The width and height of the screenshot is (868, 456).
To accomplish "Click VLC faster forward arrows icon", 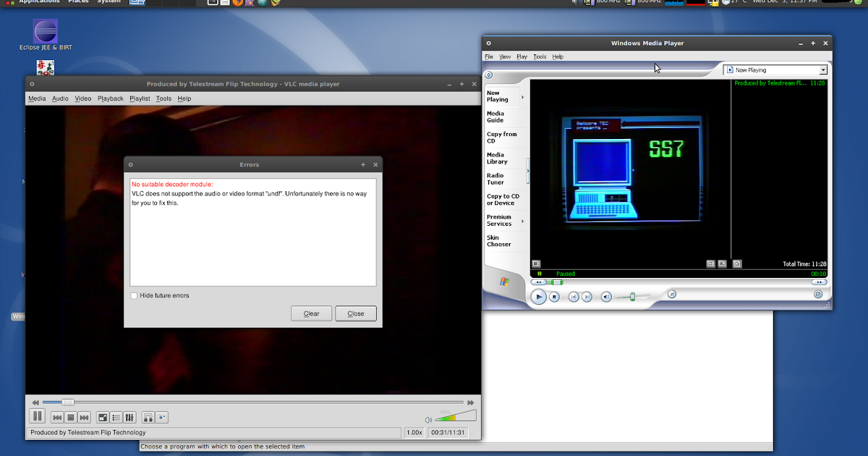I will [x=471, y=402].
